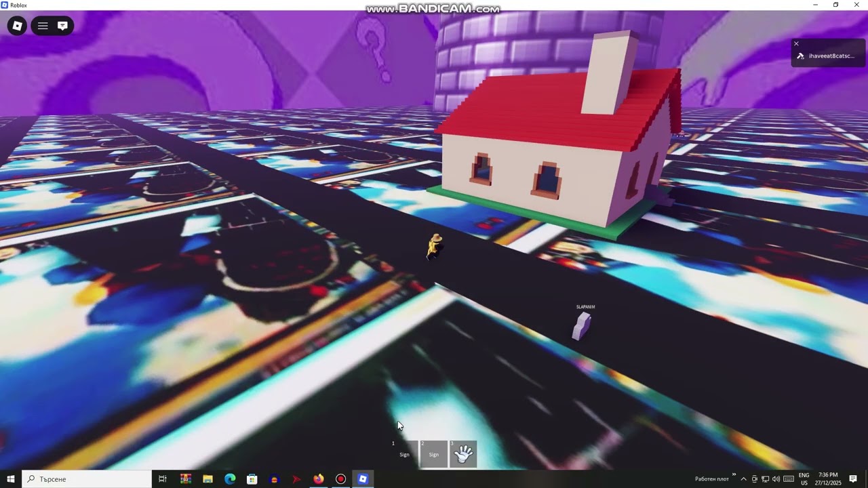Open network settings tray icon
The width and height of the screenshot is (868, 488).
tap(765, 479)
